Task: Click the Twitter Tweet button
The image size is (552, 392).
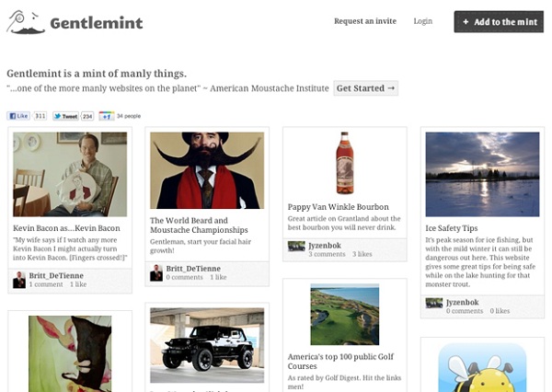Action: (x=65, y=116)
